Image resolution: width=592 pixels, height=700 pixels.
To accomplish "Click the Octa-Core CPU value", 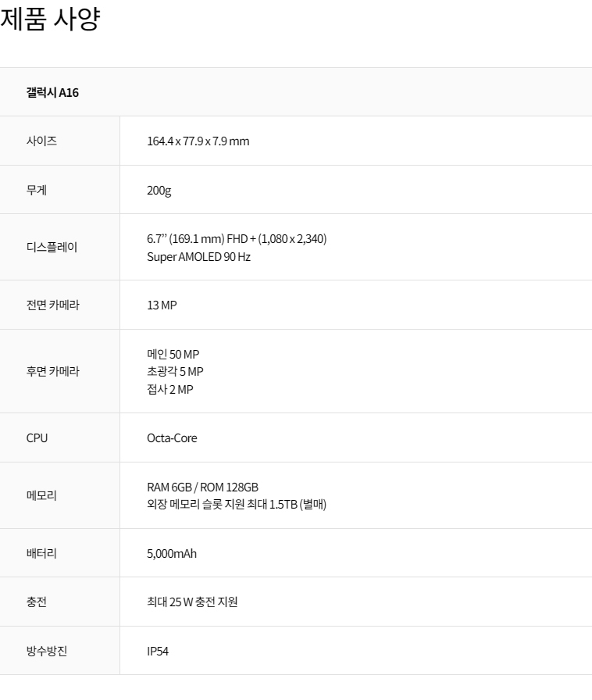I will tap(172, 437).
